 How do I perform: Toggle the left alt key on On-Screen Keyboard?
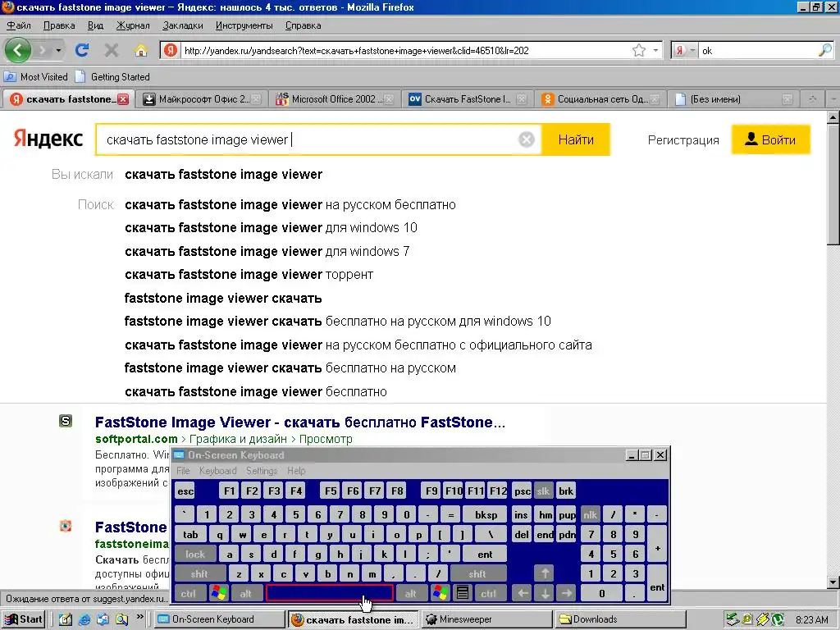tap(246, 593)
